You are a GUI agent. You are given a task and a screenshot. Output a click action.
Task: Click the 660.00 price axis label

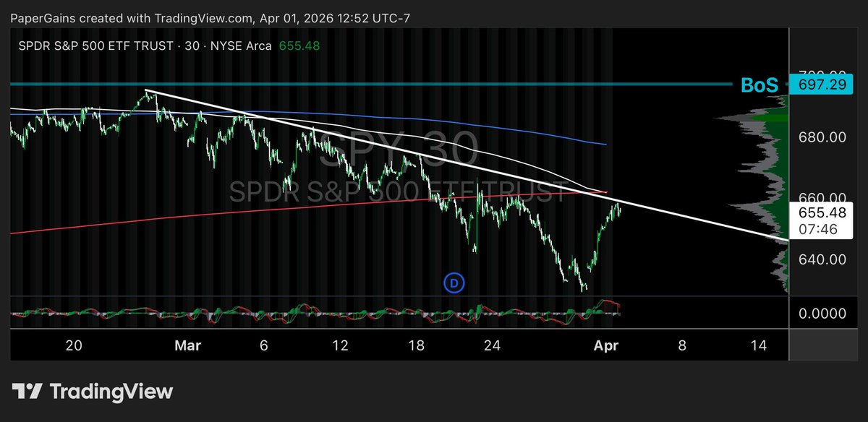point(822,197)
